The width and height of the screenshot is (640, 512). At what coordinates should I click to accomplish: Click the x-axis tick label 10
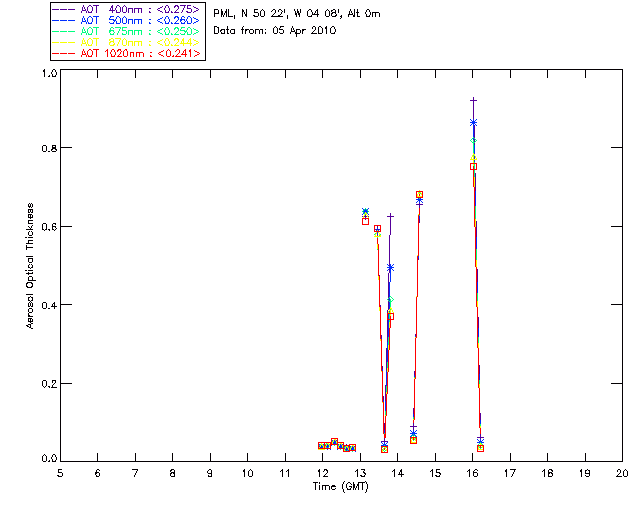247,473
